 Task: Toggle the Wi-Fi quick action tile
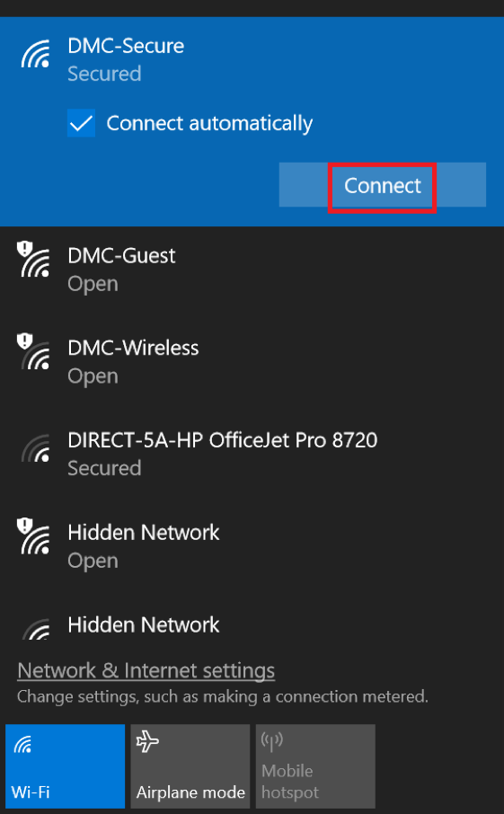[66, 766]
